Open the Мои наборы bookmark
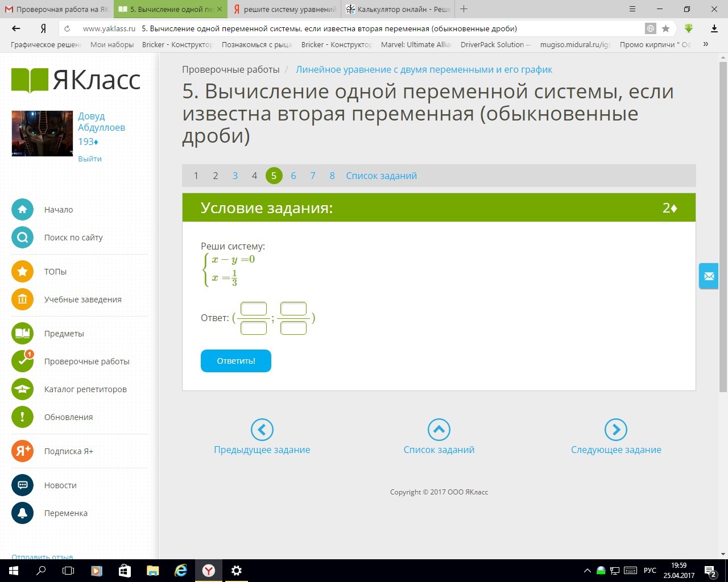This screenshot has height=582, width=728. (112, 44)
